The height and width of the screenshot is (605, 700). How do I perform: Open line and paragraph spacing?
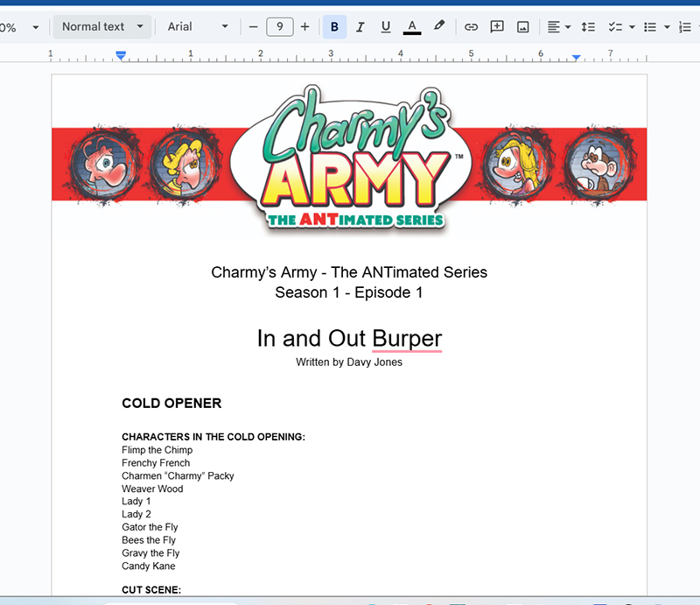(x=588, y=27)
